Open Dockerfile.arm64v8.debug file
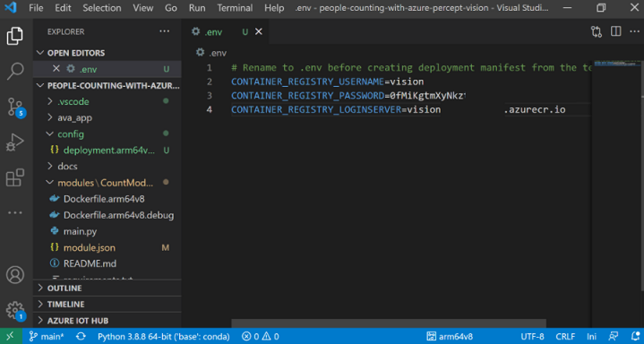Screen dimensions: 644x344 [x=107, y=215]
